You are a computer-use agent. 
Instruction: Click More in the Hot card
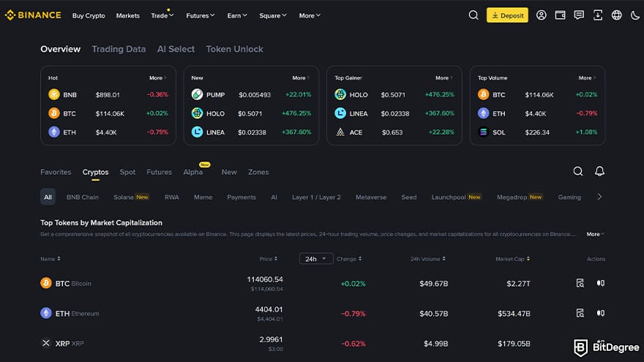[158, 78]
